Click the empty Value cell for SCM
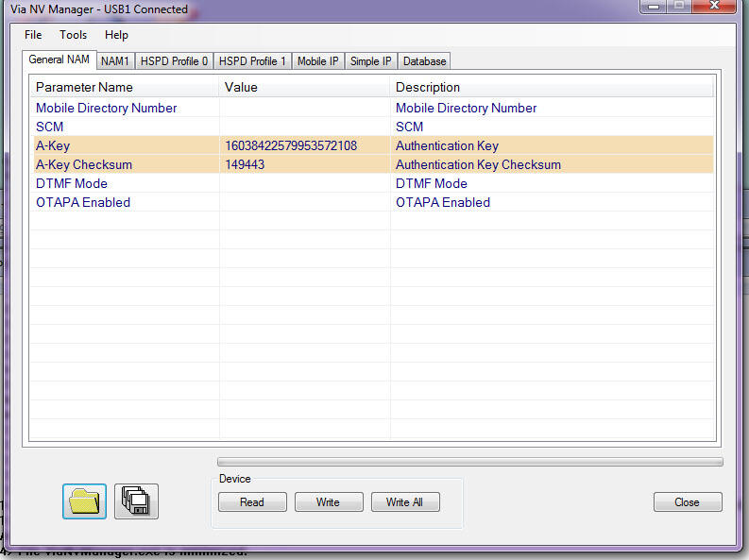This screenshot has height=560, width=749. (x=305, y=127)
